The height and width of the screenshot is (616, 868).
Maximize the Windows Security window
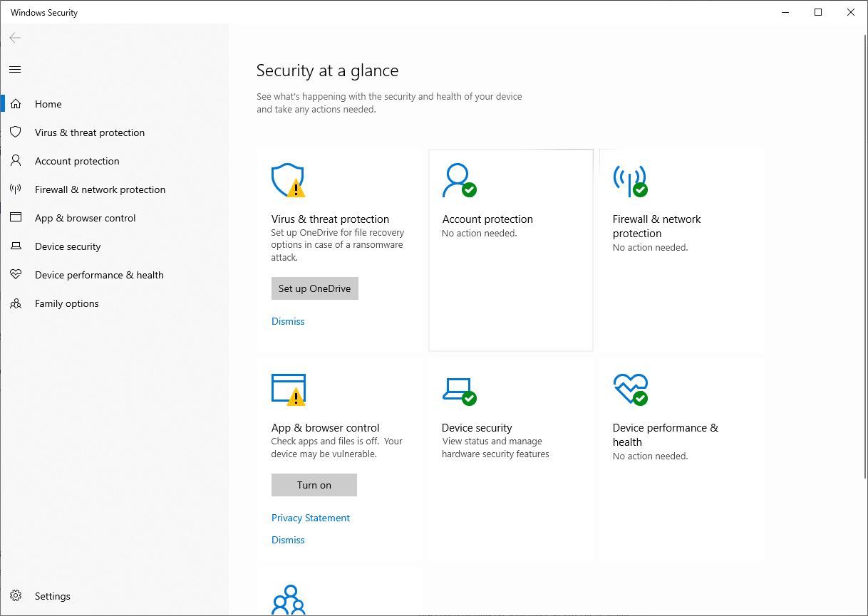point(818,12)
